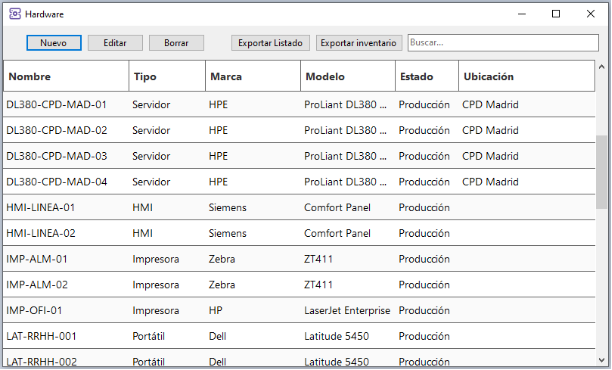Screen dimensions: 612x370
Task: Select row IMP-OFI-01
Action: click(299, 311)
